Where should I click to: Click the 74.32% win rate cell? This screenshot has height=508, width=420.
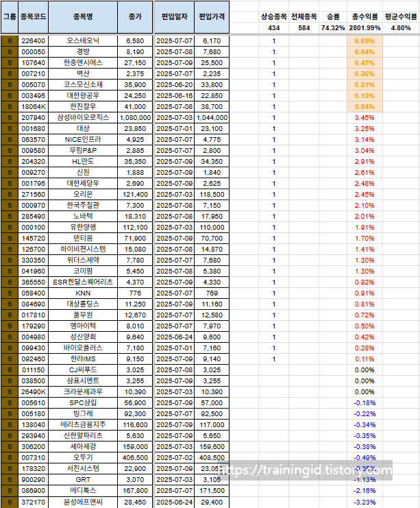[x=333, y=28]
